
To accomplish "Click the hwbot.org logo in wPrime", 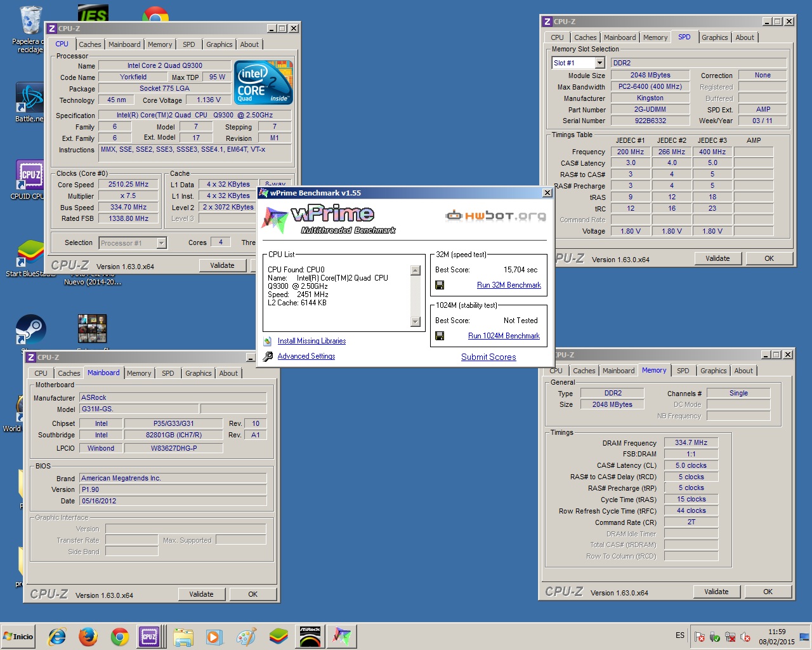I will (x=495, y=216).
